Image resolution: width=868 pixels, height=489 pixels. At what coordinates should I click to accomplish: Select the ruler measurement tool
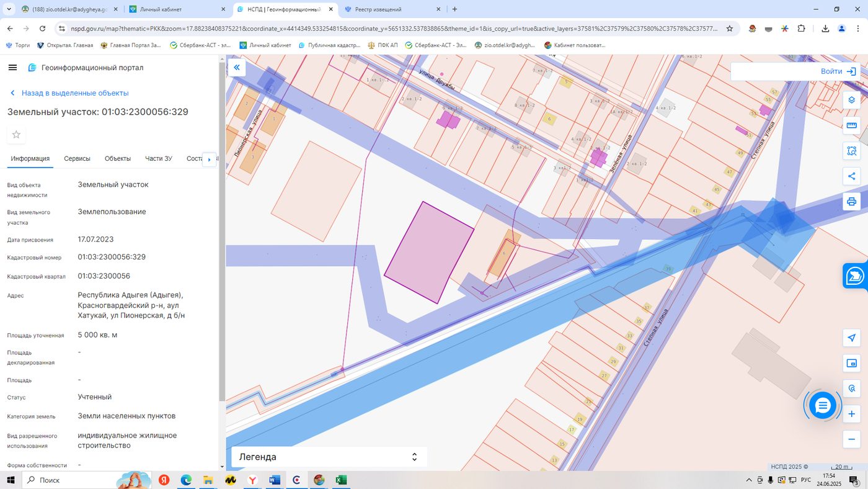(852, 125)
